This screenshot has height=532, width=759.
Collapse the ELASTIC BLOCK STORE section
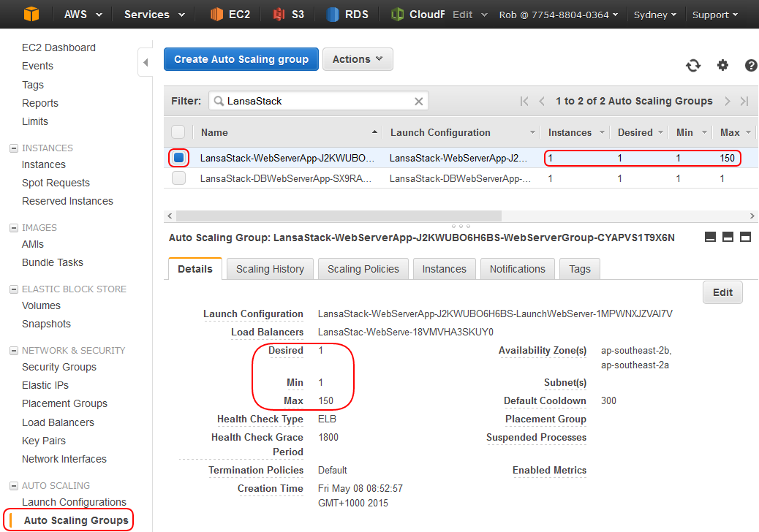[x=14, y=289]
